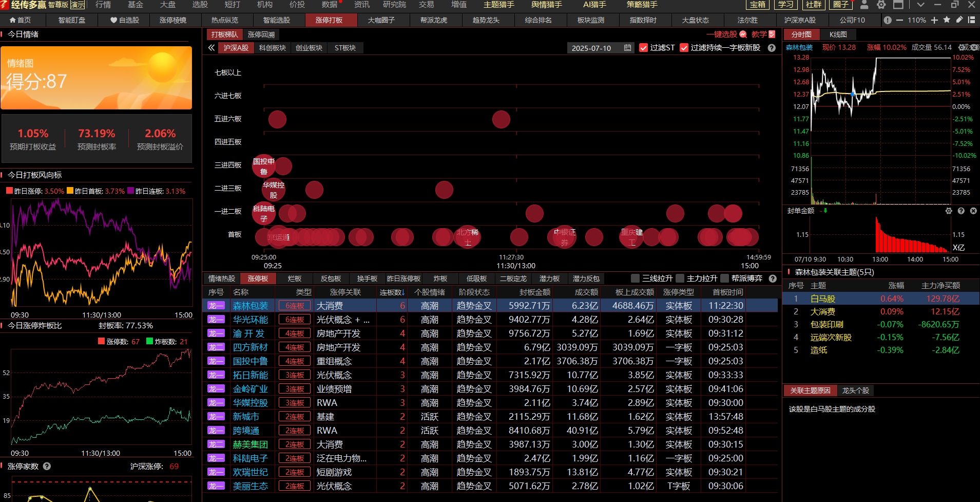
Task: Click help icon next to 帮派博弈
Action: point(773,278)
